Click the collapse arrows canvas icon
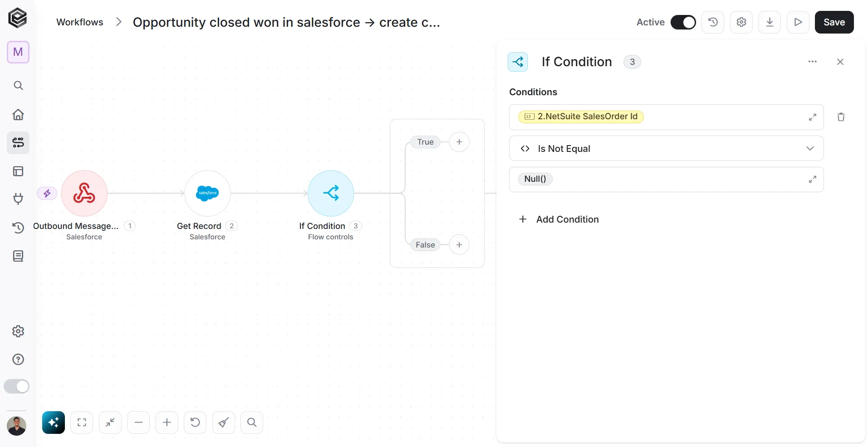Viewport: 868px width, 447px height. tap(110, 423)
